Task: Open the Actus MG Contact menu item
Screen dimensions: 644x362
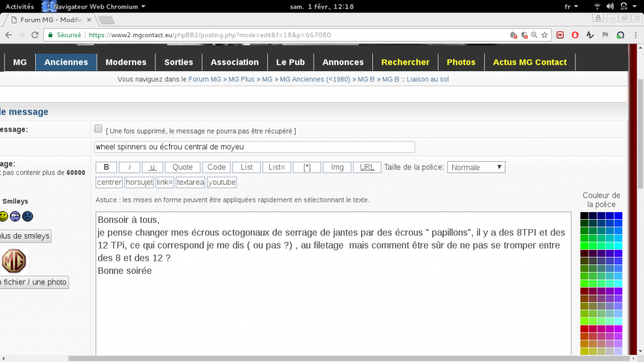Action: coord(530,62)
